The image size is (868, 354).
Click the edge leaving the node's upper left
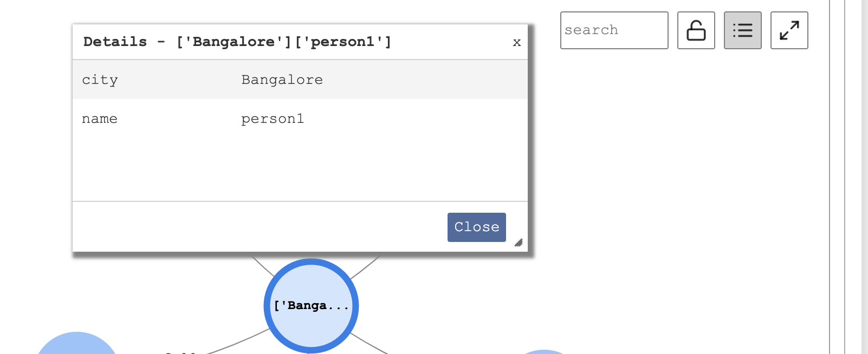pyautogui.click(x=263, y=266)
